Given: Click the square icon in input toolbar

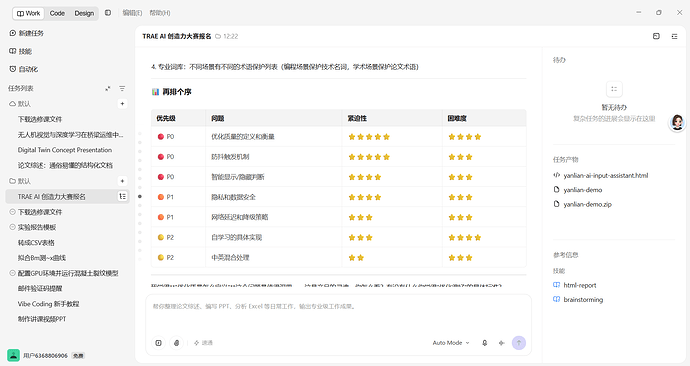Looking at the screenshot, I should pyautogui.click(x=158, y=343).
